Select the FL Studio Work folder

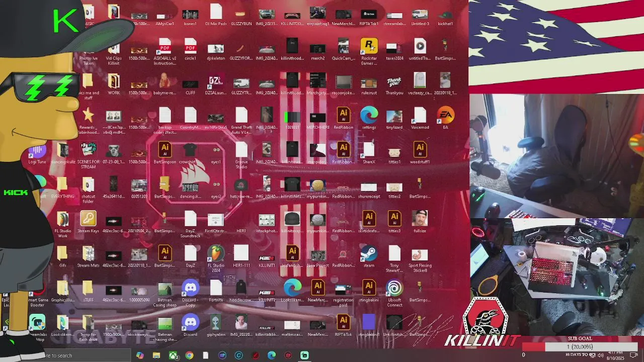click(63, 219)
